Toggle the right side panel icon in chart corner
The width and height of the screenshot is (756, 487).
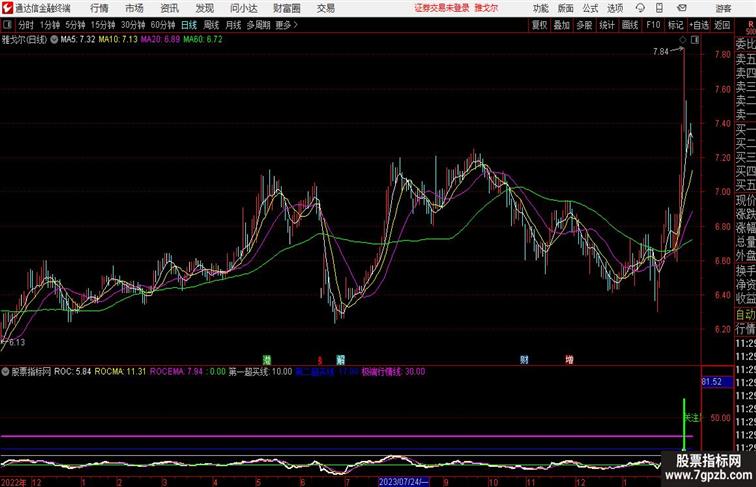point(695,40)
